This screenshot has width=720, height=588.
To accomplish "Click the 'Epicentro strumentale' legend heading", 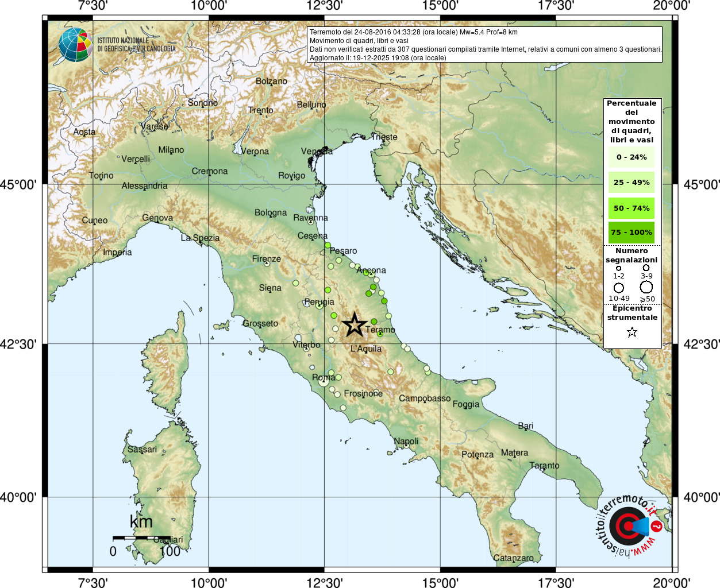I will [x=632, y=313].
